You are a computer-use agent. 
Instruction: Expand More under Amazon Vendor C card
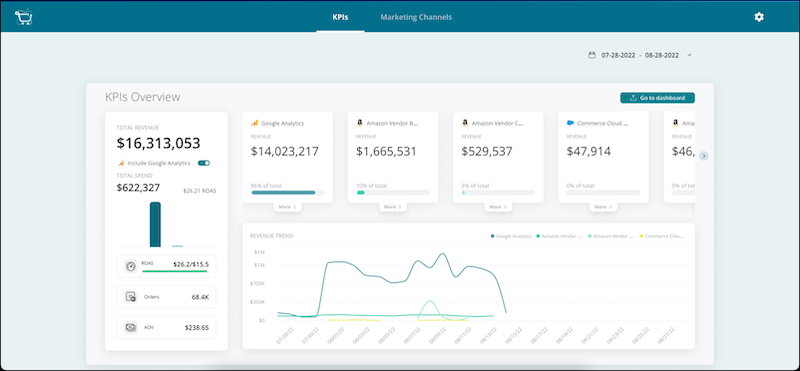click(x=498, y=207)
